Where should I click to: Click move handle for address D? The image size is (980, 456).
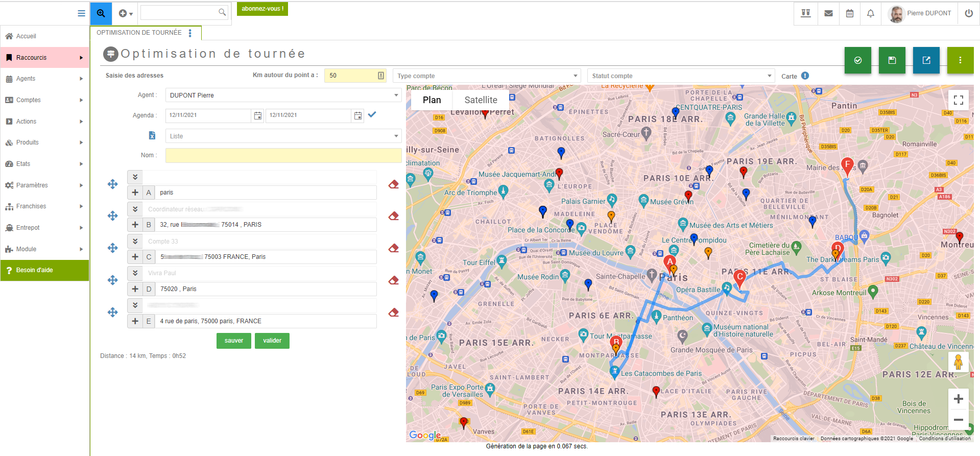pos(113,280)
